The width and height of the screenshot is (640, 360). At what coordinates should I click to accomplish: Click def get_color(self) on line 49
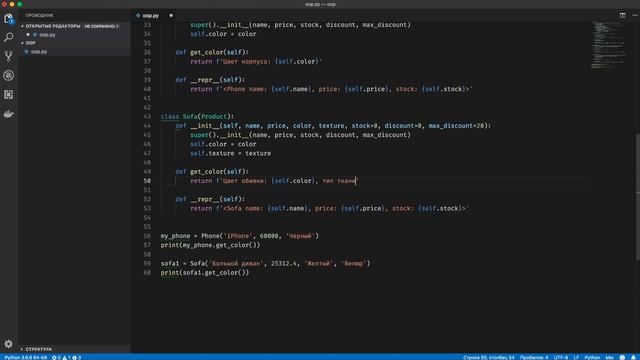tap(212, 172)
